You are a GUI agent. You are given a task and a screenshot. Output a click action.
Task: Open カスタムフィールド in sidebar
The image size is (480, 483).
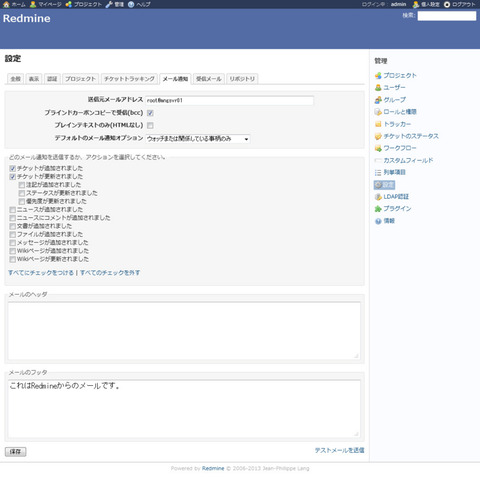click(x=408, y=160)
